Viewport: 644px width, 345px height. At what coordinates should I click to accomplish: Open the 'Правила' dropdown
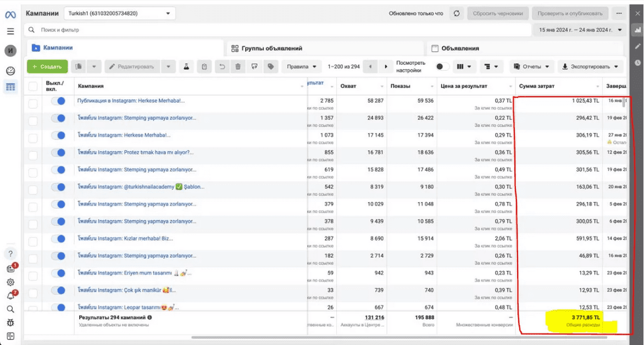click(x=302, y=66)
